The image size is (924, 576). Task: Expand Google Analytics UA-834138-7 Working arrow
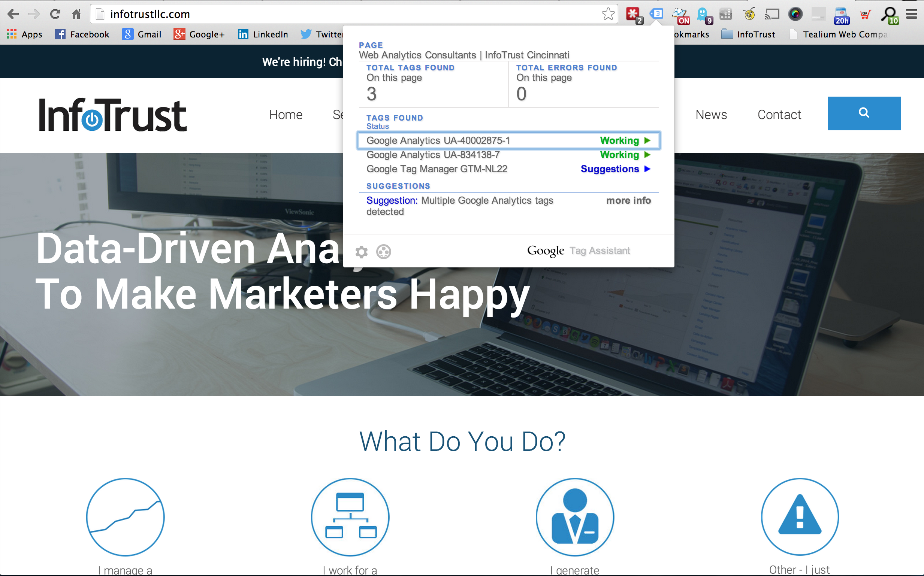(647, 155)
